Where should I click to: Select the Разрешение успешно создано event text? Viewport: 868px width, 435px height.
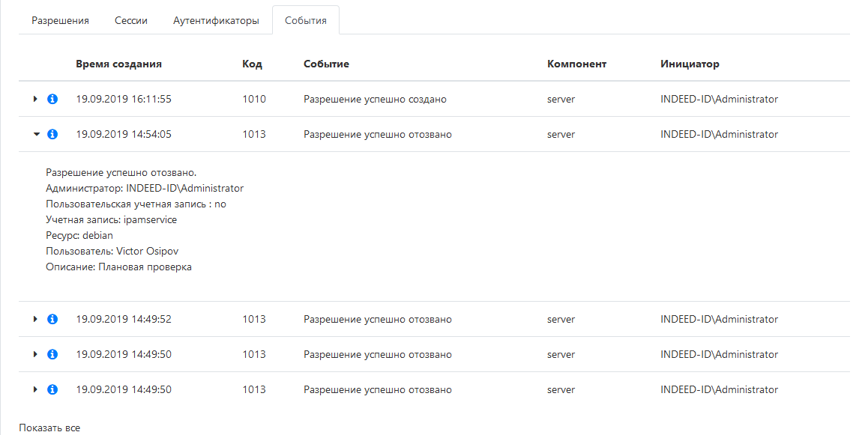pos(375,99)
